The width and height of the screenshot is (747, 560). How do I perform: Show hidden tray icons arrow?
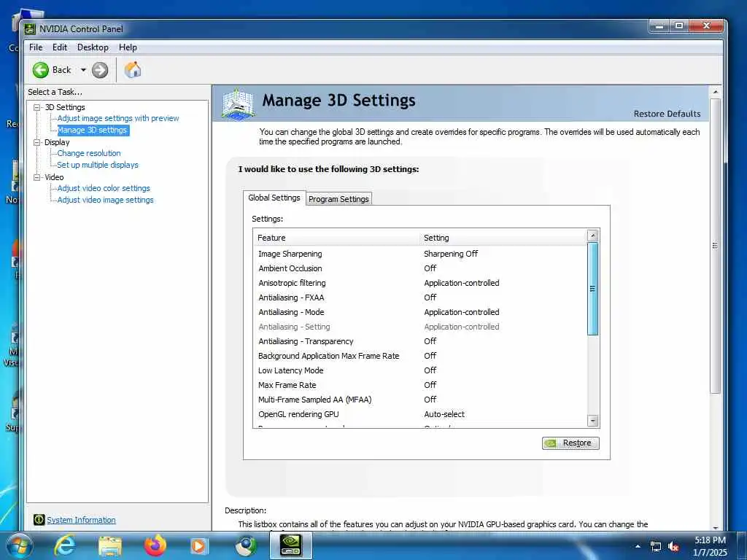638,546
